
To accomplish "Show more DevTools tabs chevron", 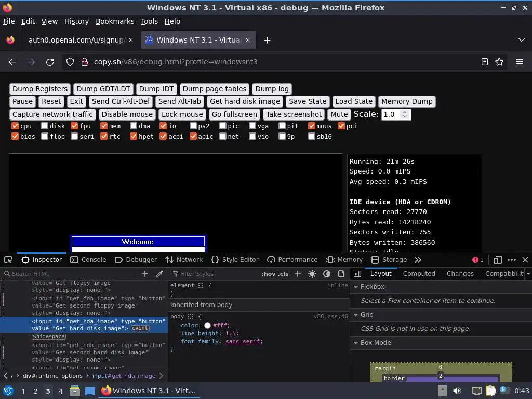I will point(418,260).
